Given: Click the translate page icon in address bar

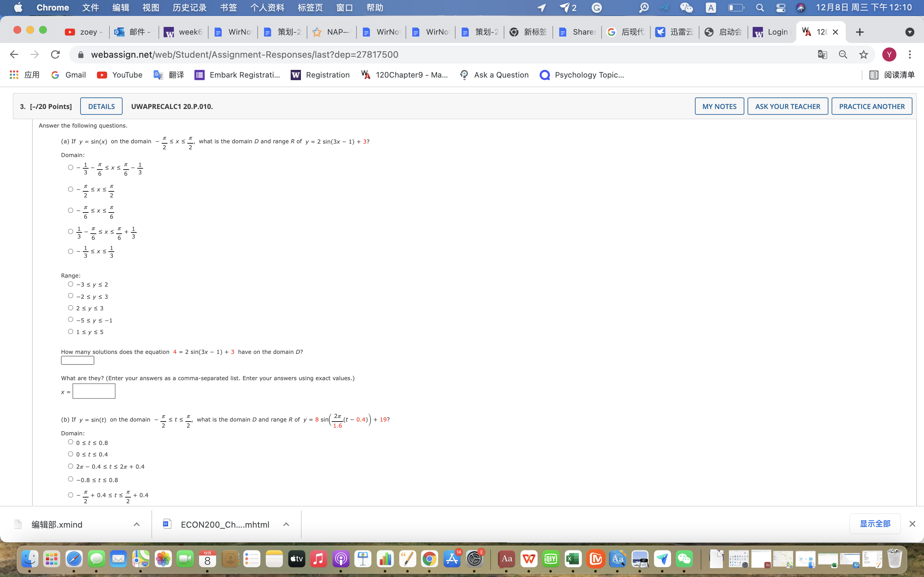Looking at the screenshot, I should coord(822,54).
